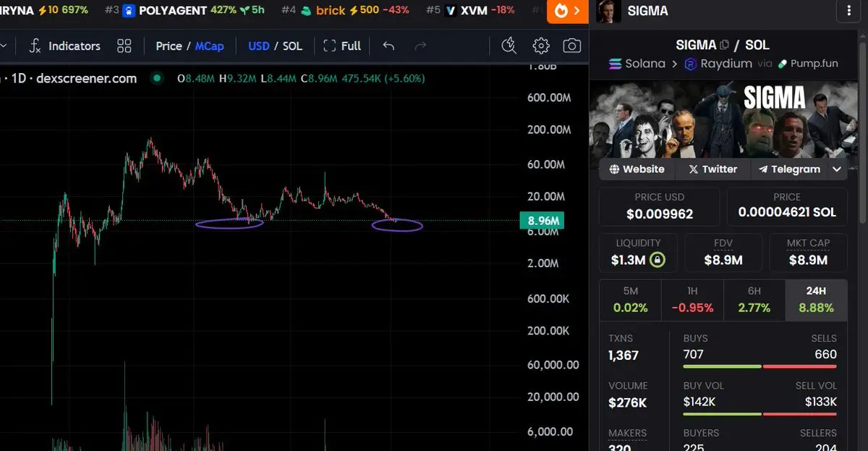Open the three-dot menu beside SIGMA
Screen dimensions: 868x451
tap(848, 11)
